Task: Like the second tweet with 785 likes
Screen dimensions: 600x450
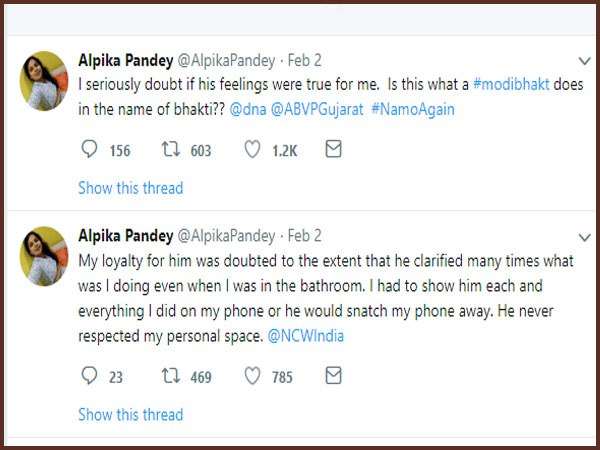Action: point(254,377)
